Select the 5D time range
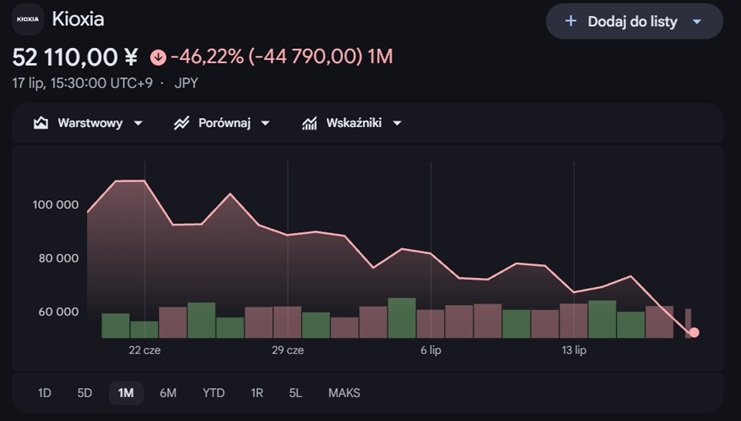Viewport: 741px width, 421px height. (x=85, y=393)
